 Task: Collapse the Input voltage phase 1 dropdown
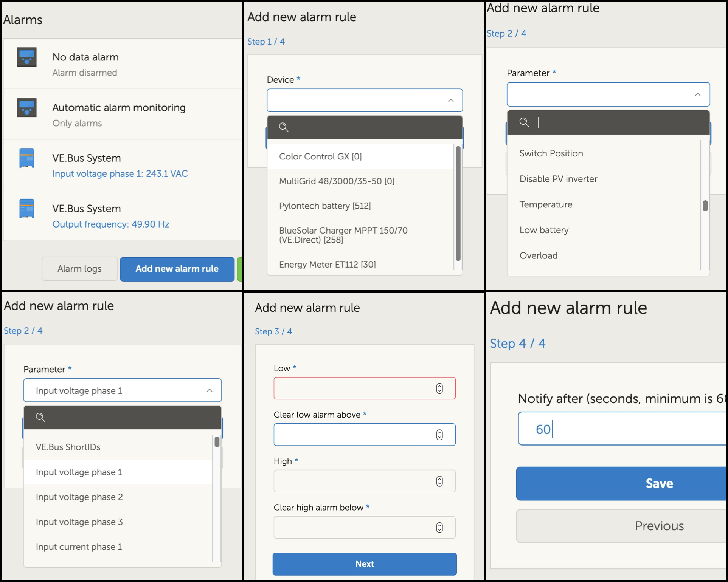tap(209, 390)
